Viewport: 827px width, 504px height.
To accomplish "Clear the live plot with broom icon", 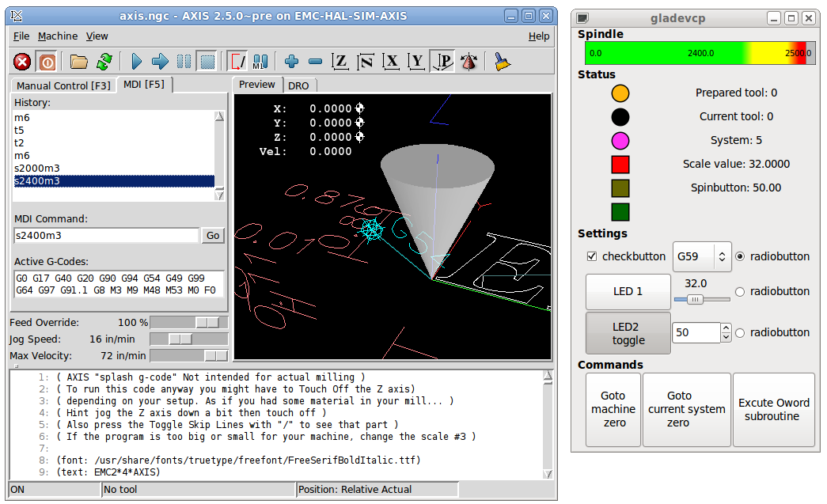I will coord(502,62).
